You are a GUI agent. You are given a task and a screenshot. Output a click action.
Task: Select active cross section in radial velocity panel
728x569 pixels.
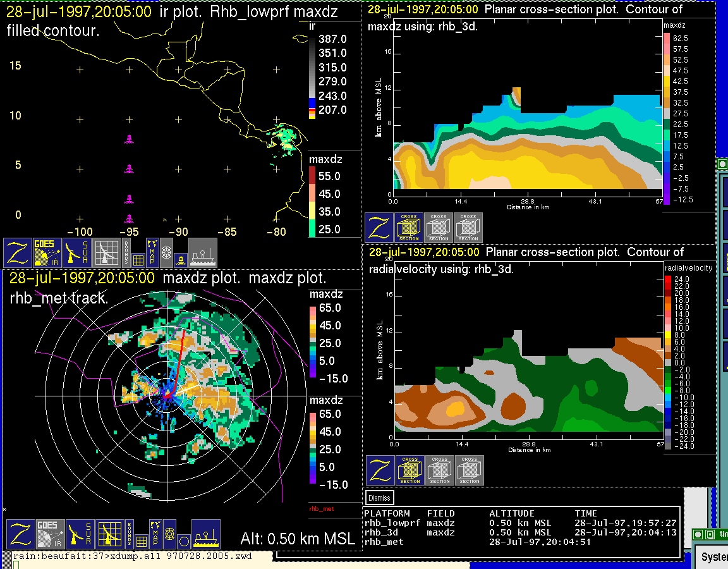click(410, 470)
